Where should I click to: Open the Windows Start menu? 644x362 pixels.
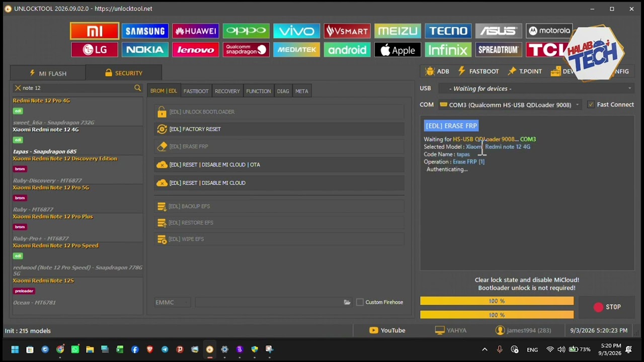15,349
